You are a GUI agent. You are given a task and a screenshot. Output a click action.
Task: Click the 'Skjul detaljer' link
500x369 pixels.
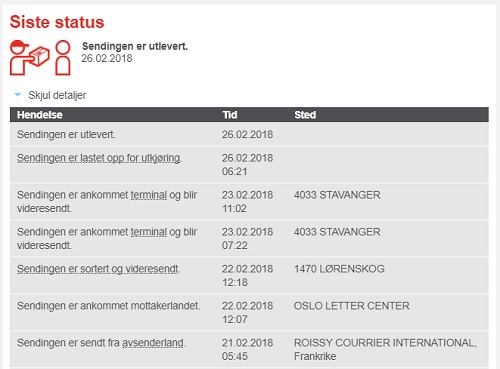(57, 95)
